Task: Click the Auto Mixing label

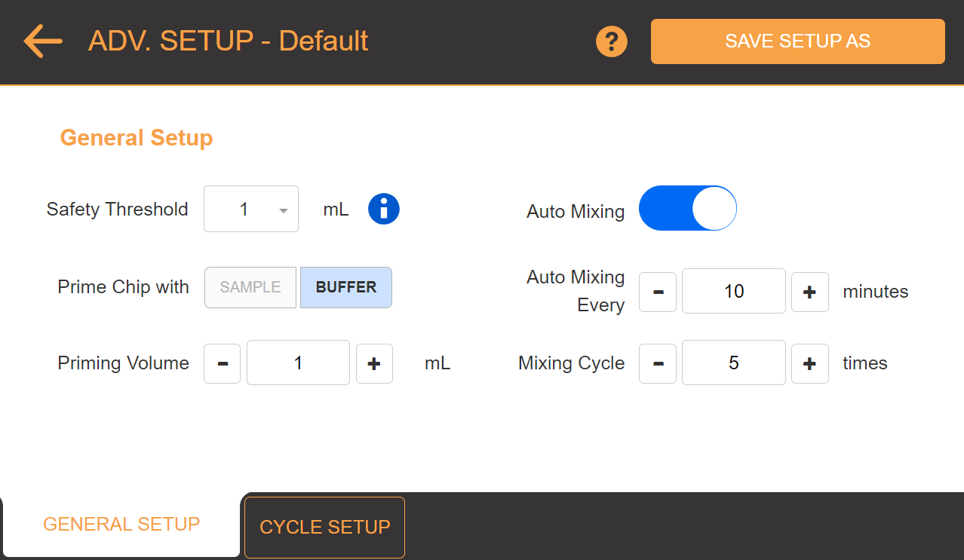Action: click(576, 212)
